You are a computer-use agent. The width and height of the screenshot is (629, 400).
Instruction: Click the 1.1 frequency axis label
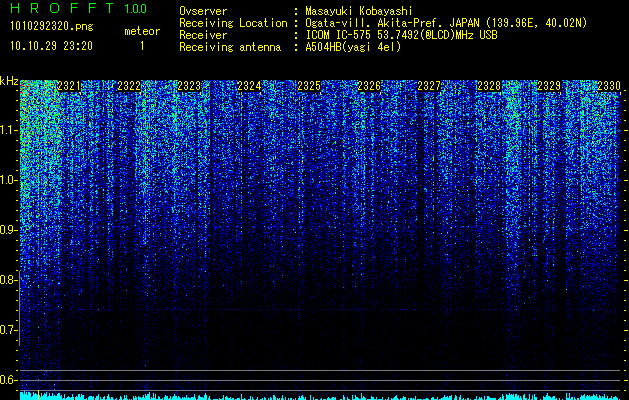(8, 130)
